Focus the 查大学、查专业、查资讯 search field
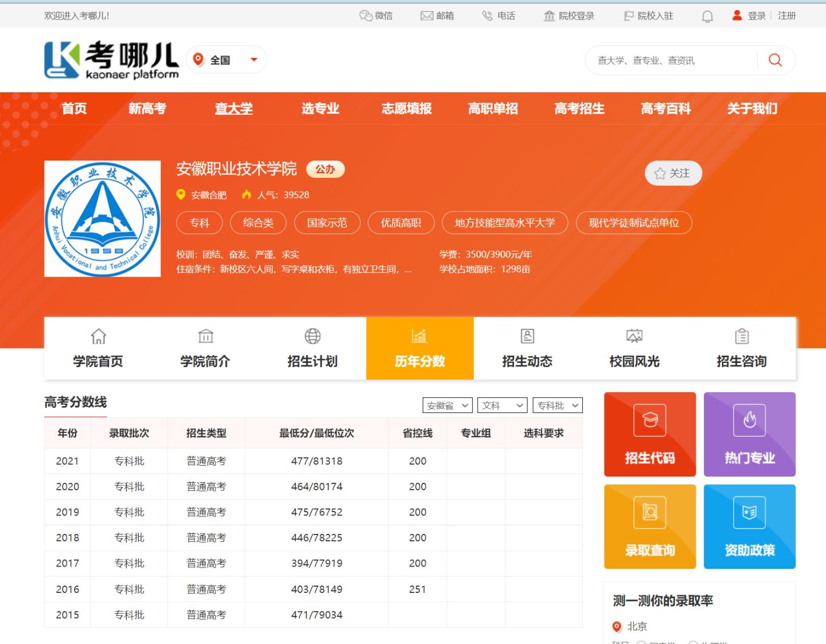 (671, 60)
